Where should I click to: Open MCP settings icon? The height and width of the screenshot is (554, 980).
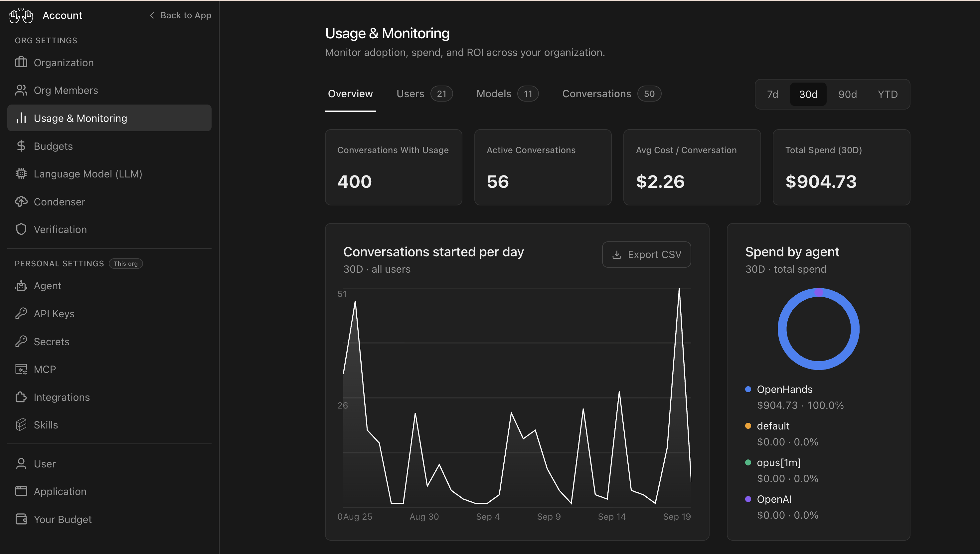pos(21,369)
